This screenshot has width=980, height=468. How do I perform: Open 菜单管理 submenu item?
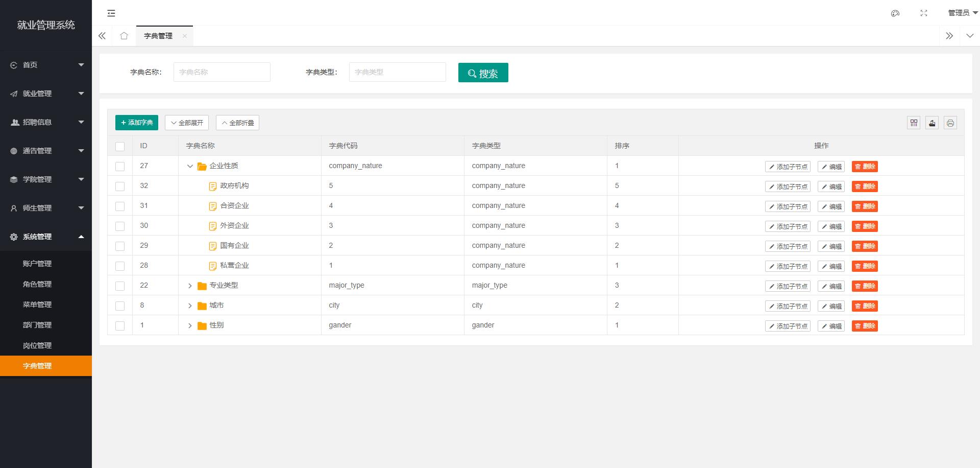point(46,305)
